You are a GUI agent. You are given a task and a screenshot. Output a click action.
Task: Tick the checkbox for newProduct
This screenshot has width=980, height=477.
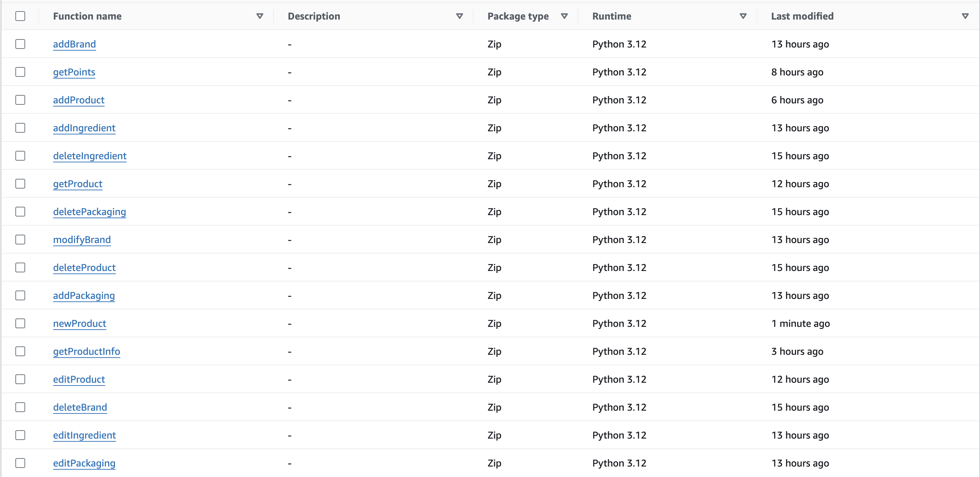pyautogui.click(x=20, y=323)
